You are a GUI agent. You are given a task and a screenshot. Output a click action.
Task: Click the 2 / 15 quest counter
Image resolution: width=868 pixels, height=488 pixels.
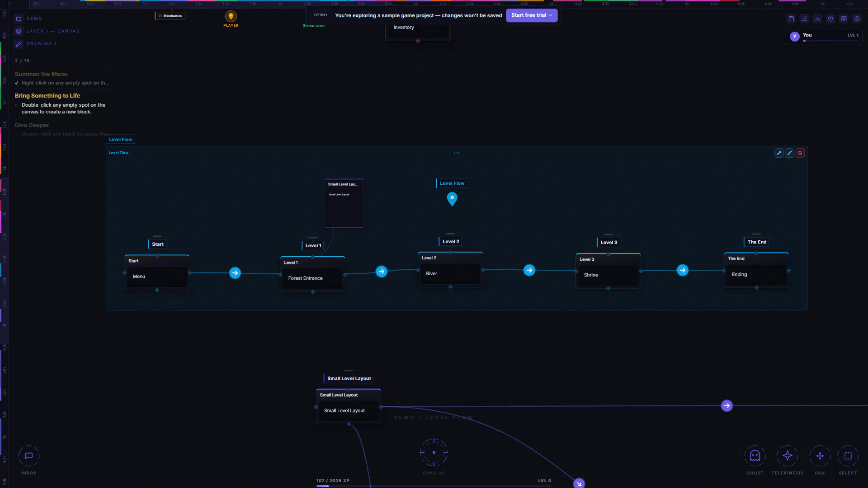pos(22,61)
